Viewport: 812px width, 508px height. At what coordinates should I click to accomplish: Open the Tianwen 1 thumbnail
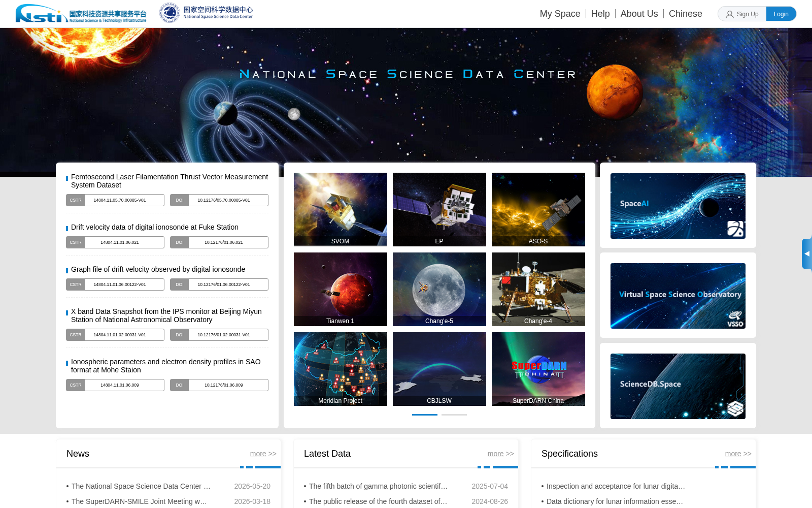[341, 289]
